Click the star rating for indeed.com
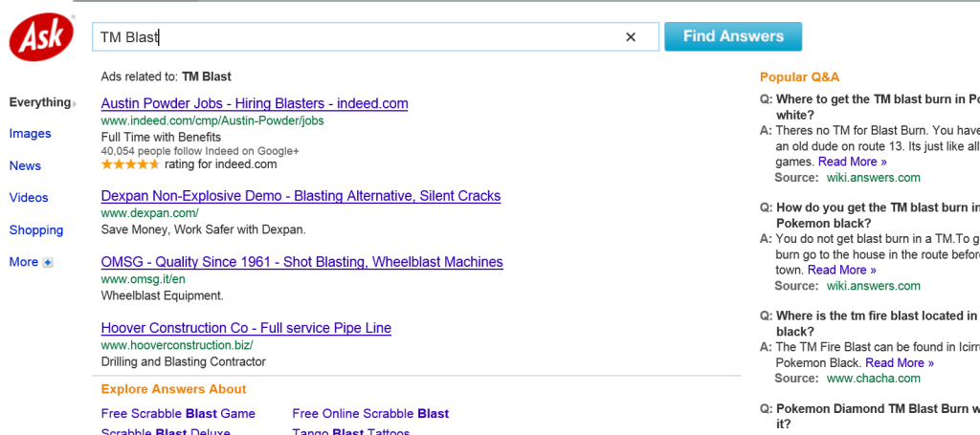 tap(130, 164)
